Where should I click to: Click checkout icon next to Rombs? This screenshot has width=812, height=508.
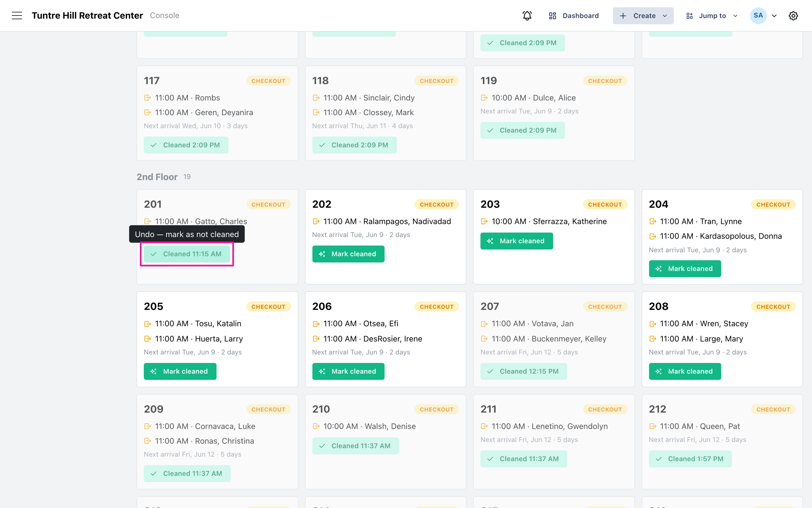(148, 98)
